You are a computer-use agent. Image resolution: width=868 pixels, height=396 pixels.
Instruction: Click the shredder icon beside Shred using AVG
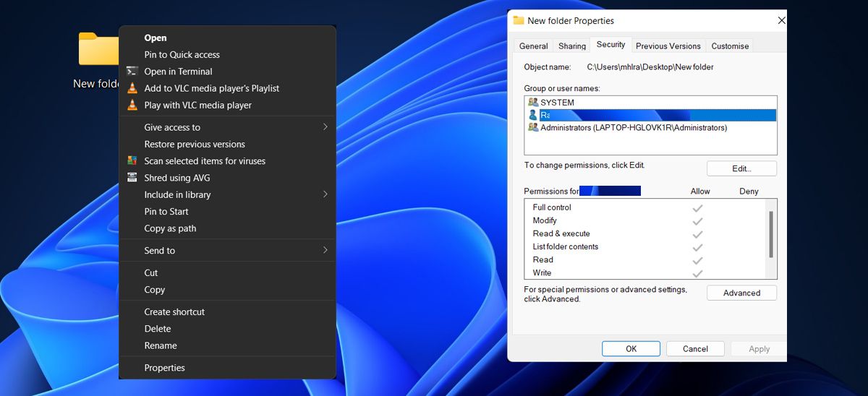click(x=132, y=178)
